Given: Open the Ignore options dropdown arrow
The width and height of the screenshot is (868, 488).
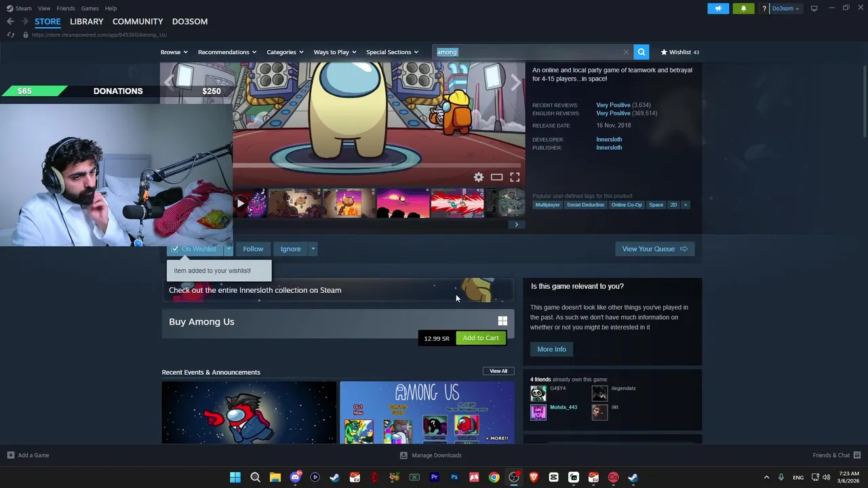Looking at the screenshot, I should pyautogui.click(x=313, y=249).
